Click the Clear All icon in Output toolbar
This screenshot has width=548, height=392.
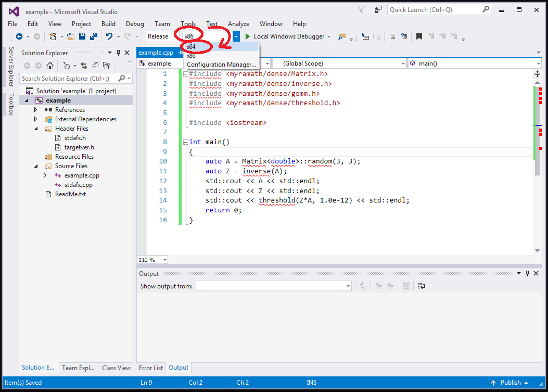[406, 286]
